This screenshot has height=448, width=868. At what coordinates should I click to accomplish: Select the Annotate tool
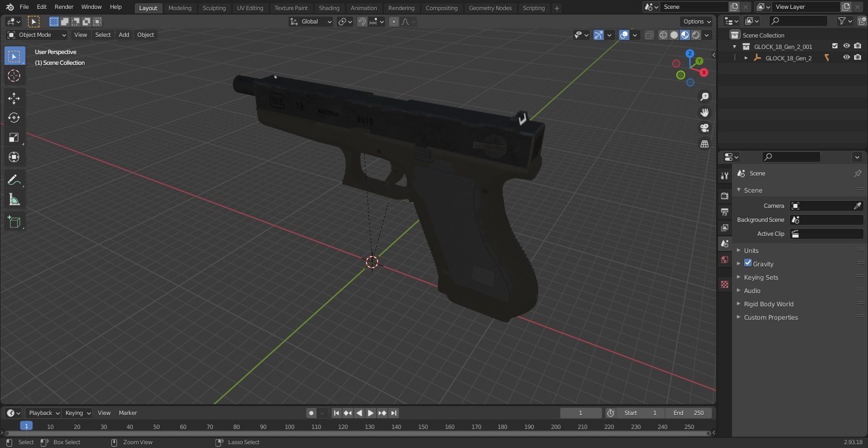coord(14,180)
